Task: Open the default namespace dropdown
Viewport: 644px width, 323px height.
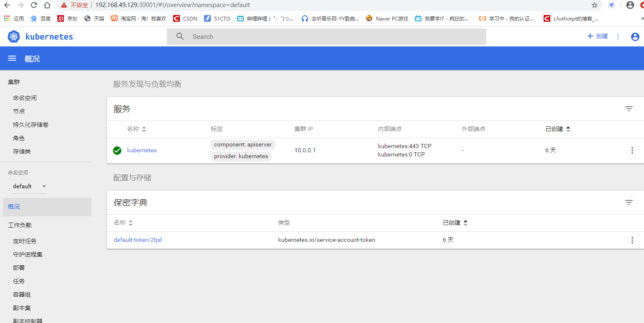Action: [x=29, y=186]
